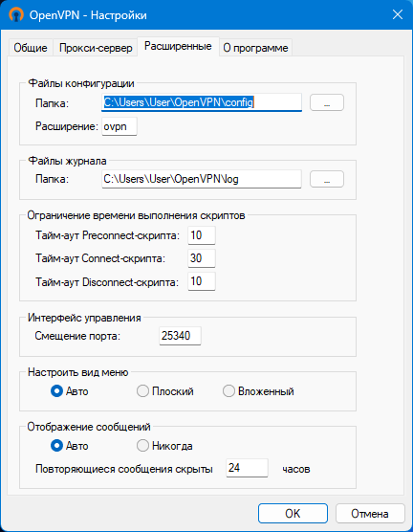Select the Вложенный menu view option
The image size is (413, 532).
tap(258, 391)
